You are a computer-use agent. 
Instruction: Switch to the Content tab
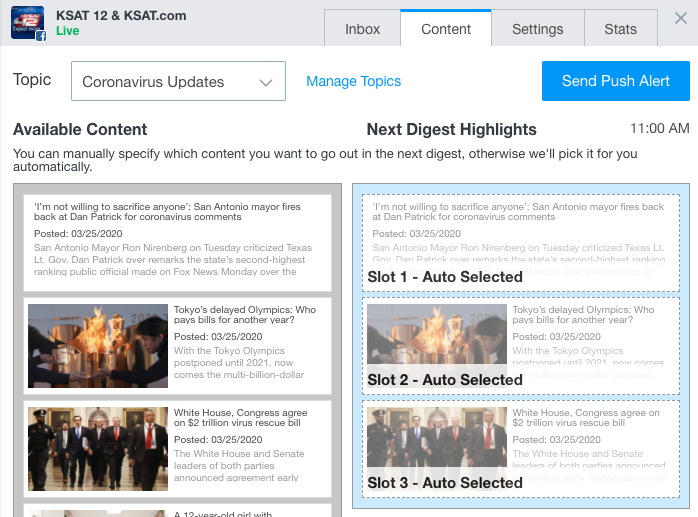[x=446, y=29]
